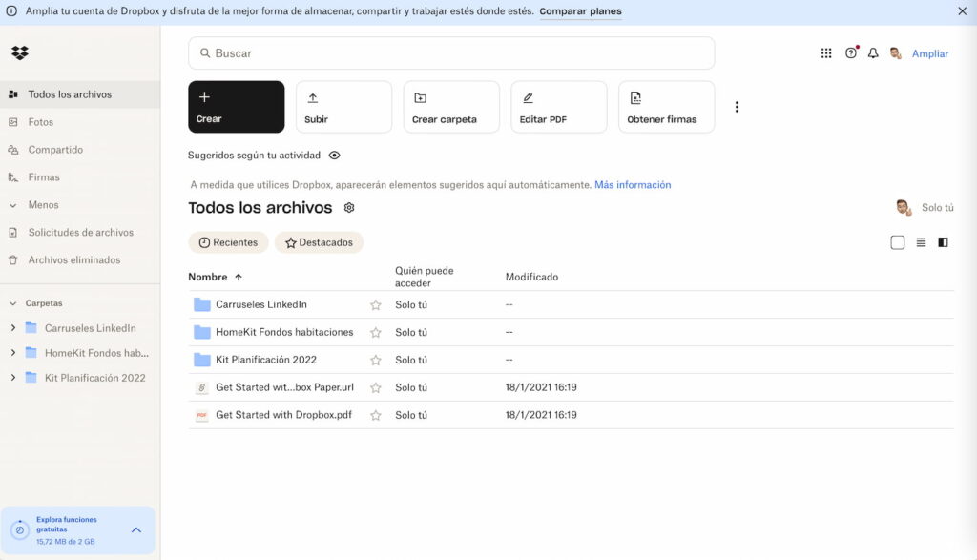This screenshot has height=560, width=977.
Task: Click the Subir upload button
Action: coord(343,107)
